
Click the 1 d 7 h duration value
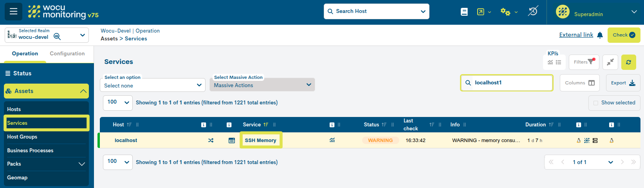click(x=535, y=140)
